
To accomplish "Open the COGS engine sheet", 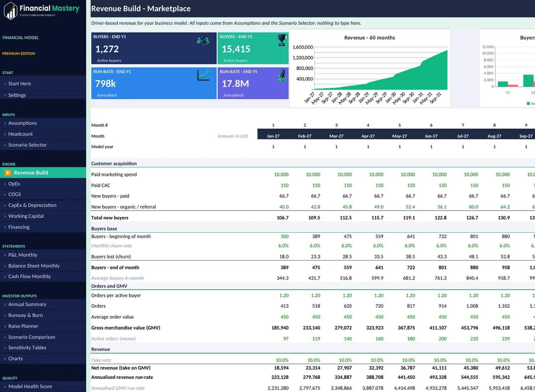I will coord(43,195).
